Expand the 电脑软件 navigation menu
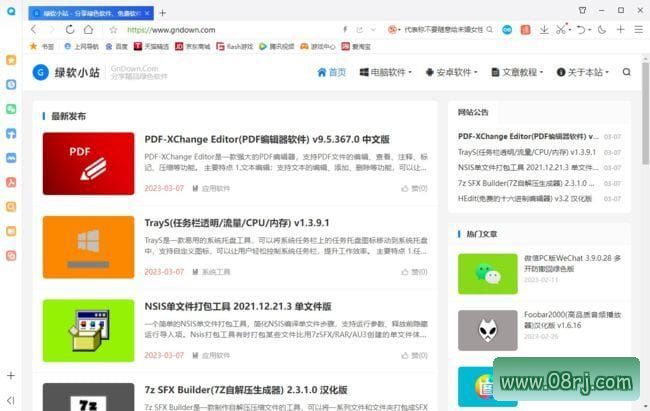Image resolution: width=650 pixels, height=411 pixels. (386, 72)
